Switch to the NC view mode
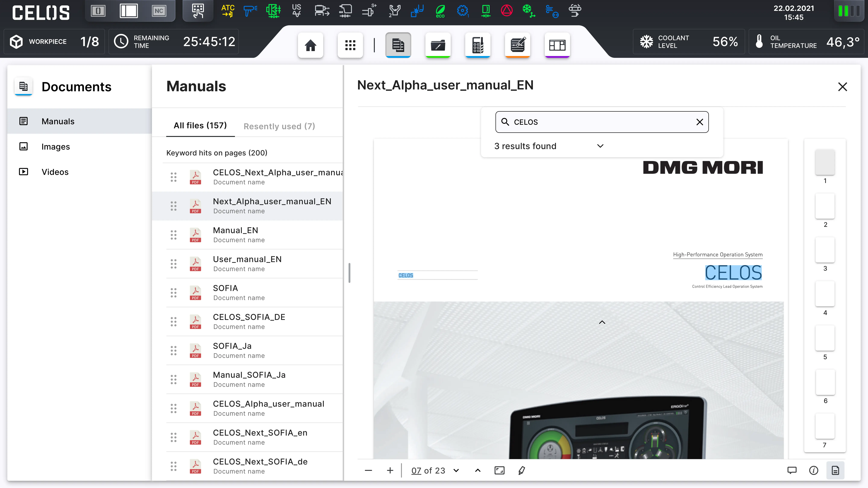Screen dimensions: 868x488 [159, 11]
